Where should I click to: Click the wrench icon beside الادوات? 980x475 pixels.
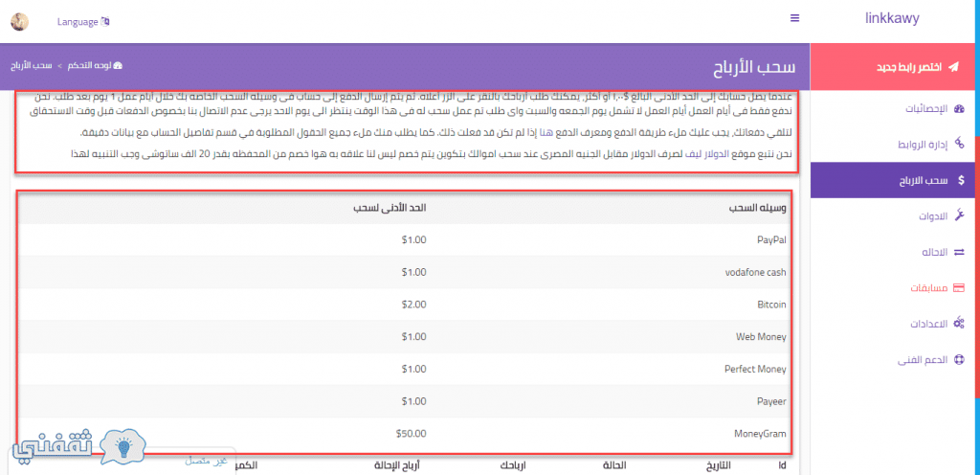[x=960, y=216]
